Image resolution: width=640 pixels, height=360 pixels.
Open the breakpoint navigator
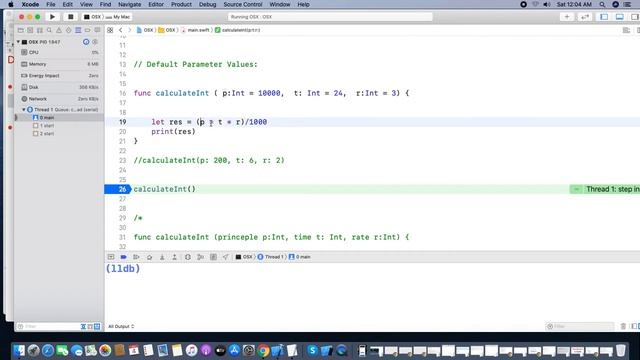[87, 30]
